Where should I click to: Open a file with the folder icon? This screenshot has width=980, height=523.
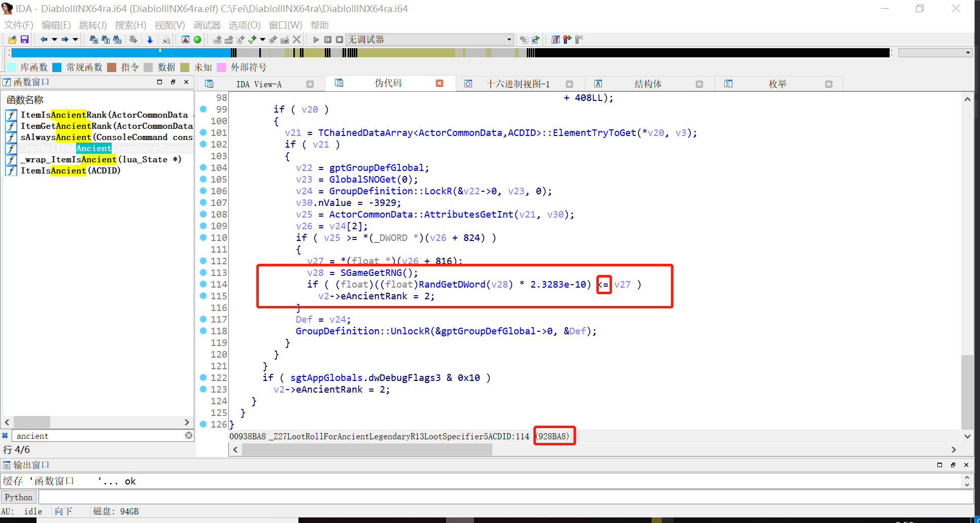tap(13, 40)
